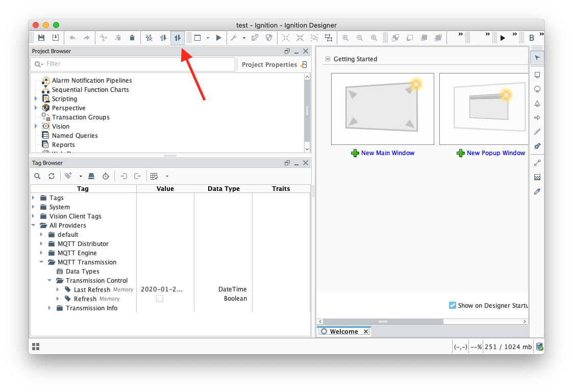The image size is (573, 392).
Task: Click New Main Window link
Action: click(388, 153)
